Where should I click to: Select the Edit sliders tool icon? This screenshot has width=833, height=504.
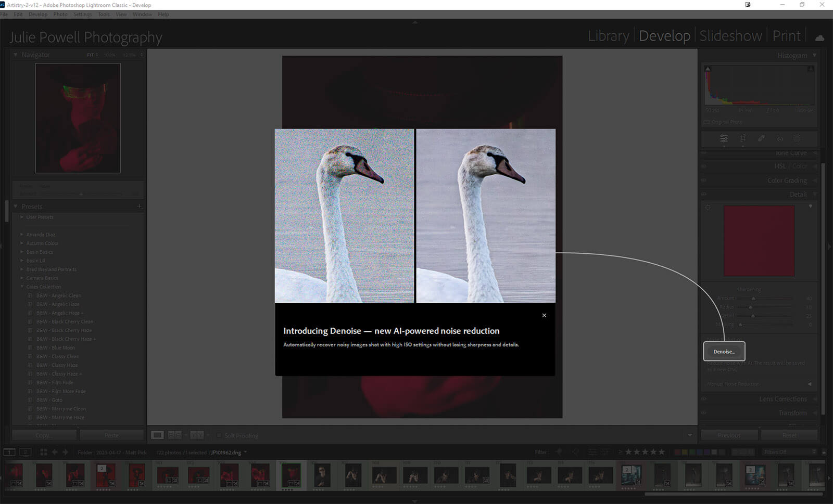pyautogui.click(x=724, y=138)
